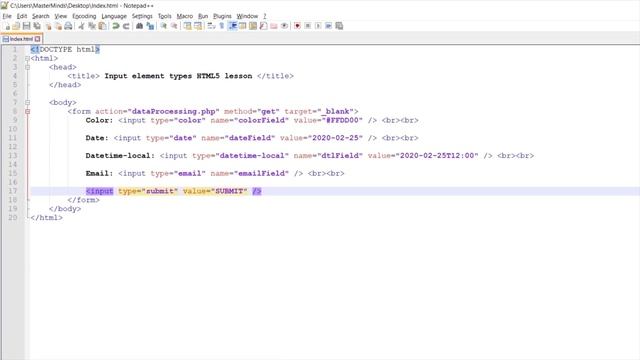Click the Close document toolbar icon
The width and height of the screenshot is (640, 360).
click(x=48, y=26)
